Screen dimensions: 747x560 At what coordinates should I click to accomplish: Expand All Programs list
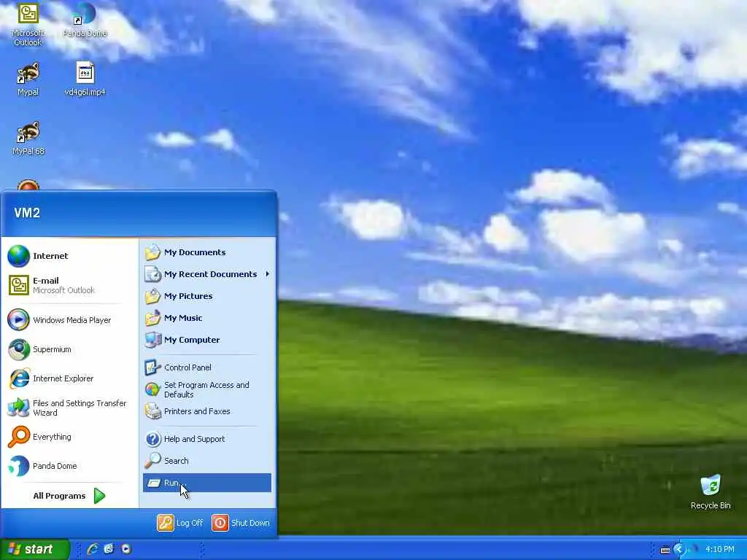click(69, 496)
